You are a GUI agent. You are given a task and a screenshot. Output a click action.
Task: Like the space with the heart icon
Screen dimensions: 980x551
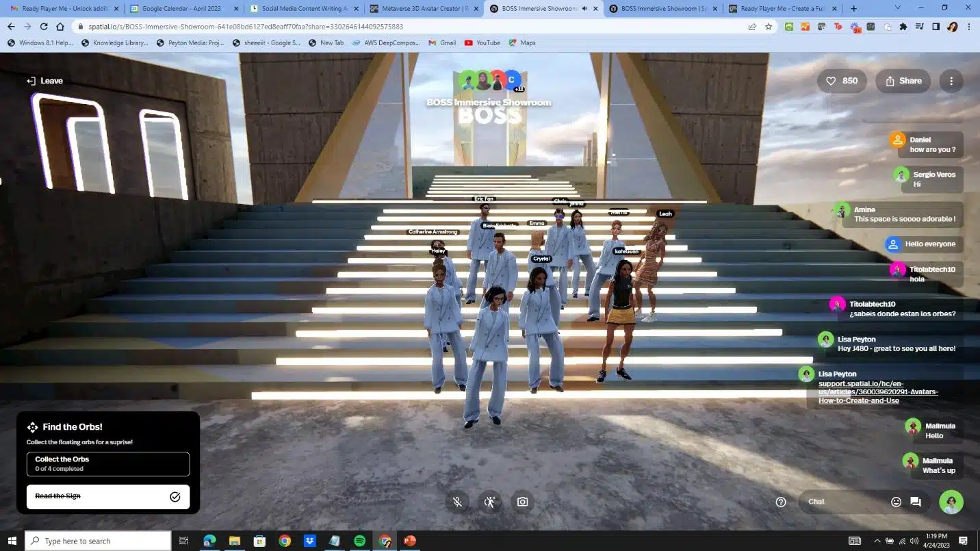pyautogui.click(x=842, y=81)
